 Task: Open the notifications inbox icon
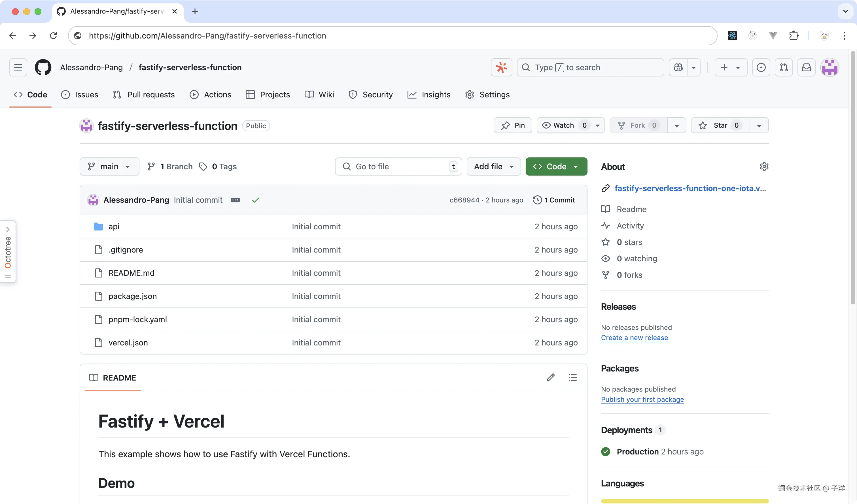coord(806,67)
